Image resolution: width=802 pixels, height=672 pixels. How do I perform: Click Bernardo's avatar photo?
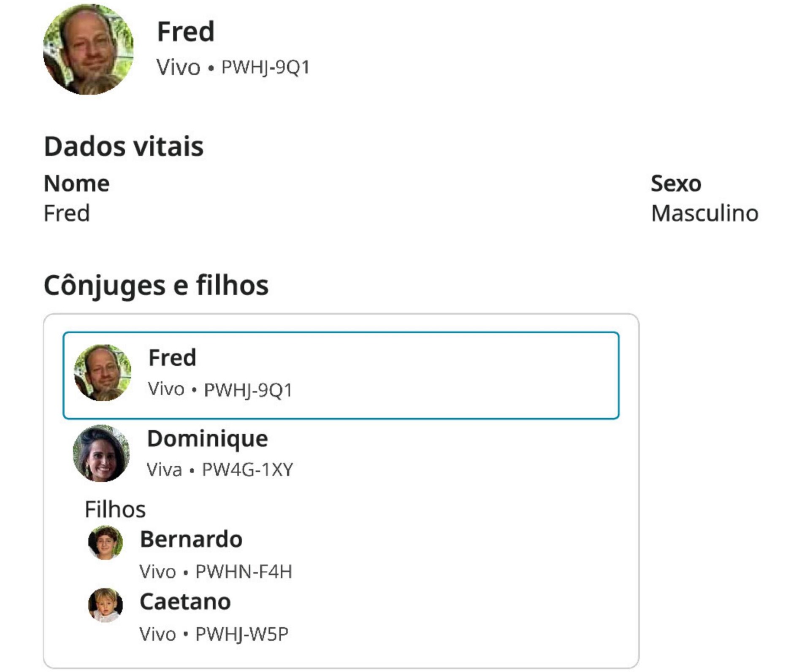pyautogui.click(x=106, y=542)
